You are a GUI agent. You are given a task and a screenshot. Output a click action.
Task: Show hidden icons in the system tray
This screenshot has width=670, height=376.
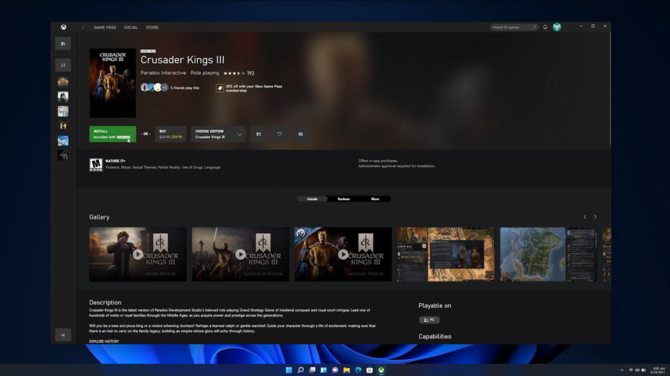pyautogui.click(x=622, y=370)
